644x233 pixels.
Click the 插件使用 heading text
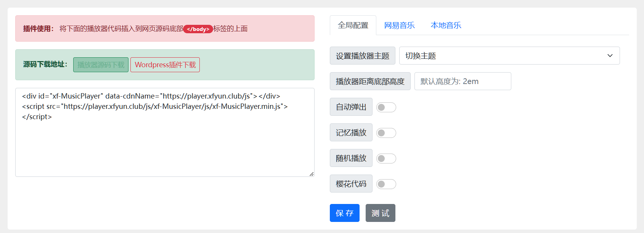[38, 29]
